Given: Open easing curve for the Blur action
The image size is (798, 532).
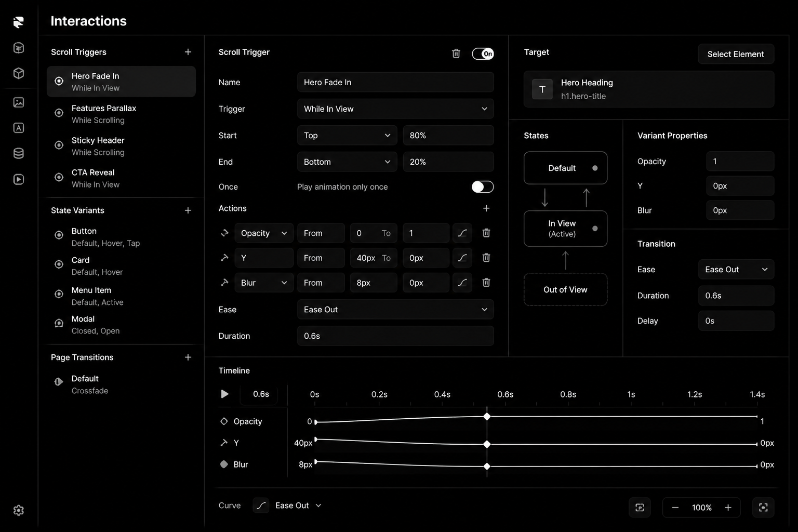Looking at the screenshot, I should click(462, 283).
